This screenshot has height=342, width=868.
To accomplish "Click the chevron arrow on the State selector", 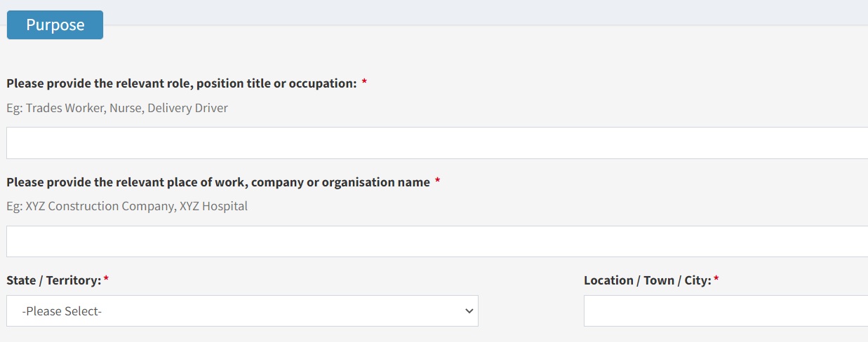I will 469,311.
